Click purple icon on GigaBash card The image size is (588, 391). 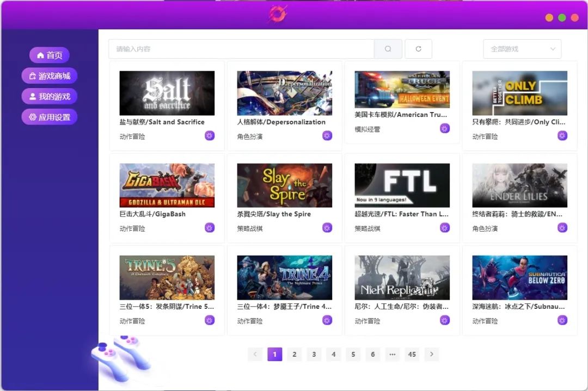210,228
